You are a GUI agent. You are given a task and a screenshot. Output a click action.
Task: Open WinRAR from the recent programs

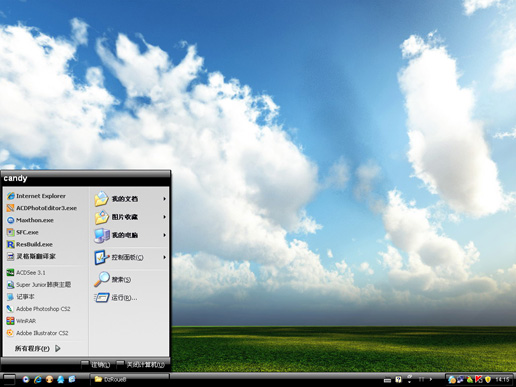coord(21,321)
